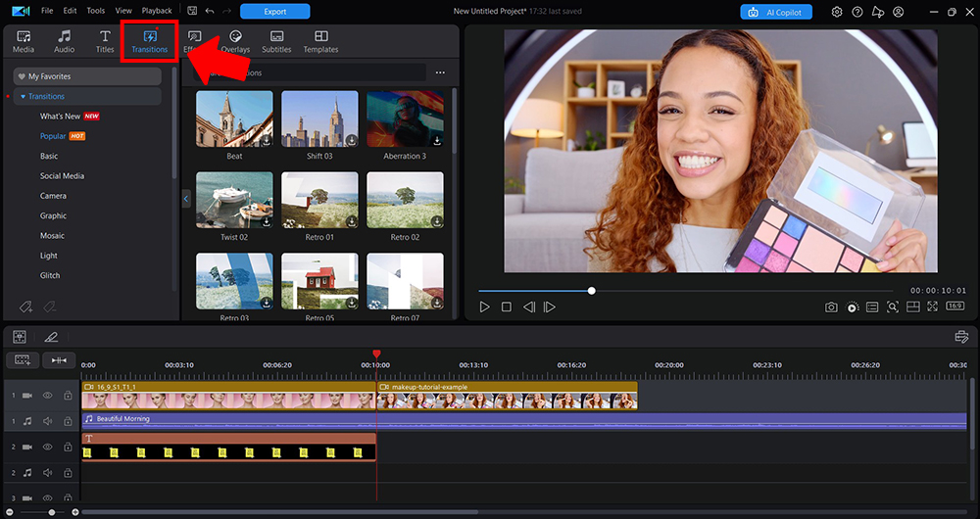Switch the preview to fullscreen mode
Screen dimensions: 980x519
(x=933, y=307)
